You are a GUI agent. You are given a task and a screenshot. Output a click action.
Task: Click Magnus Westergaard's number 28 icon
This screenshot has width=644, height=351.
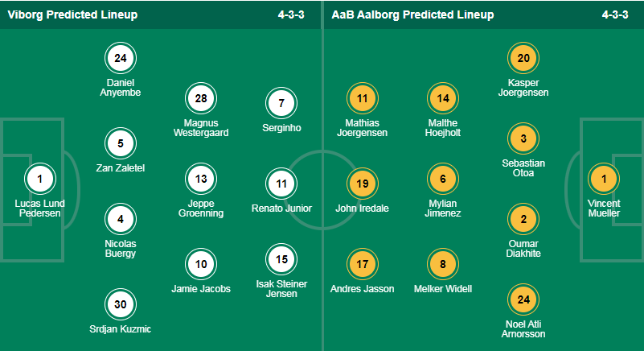(201, 98)
